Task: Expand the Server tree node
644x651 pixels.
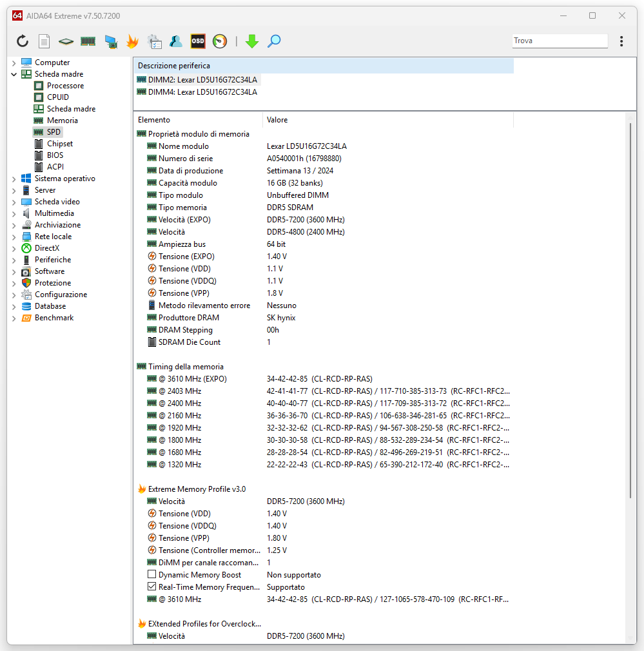Action: coord(14,191)
